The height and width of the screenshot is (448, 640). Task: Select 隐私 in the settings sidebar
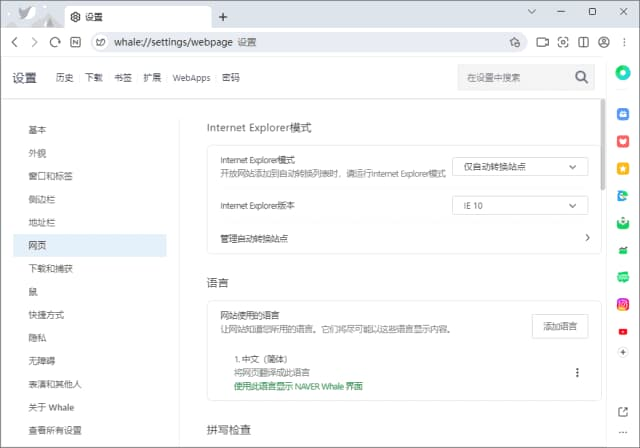38,338
